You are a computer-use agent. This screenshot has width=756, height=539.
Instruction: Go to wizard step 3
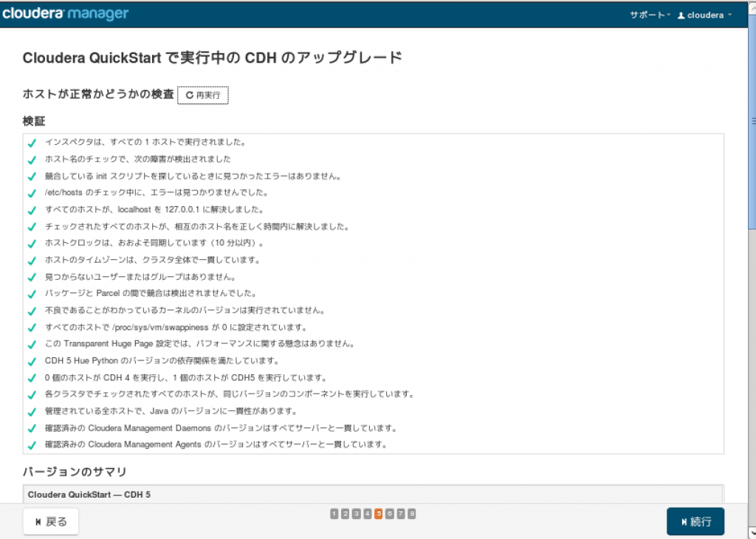pyautogui.click(x=357, y=514)
